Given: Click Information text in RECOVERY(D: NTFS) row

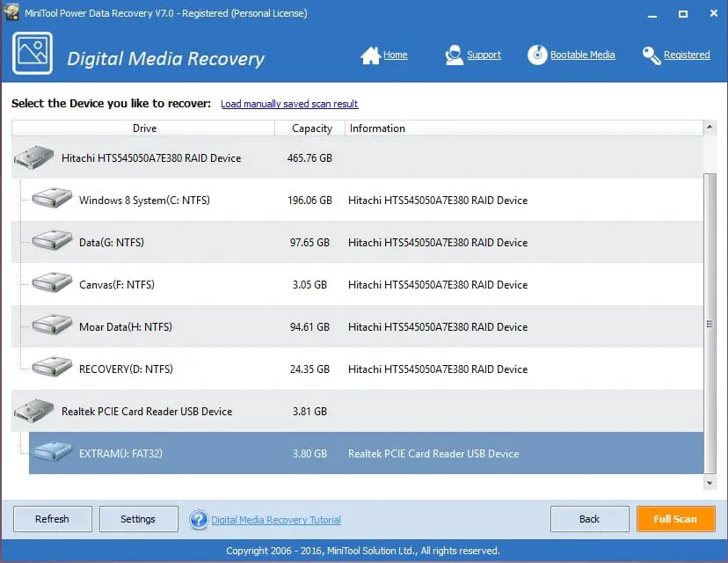Looking at the screenshot, I should click(x=438, y=369).
